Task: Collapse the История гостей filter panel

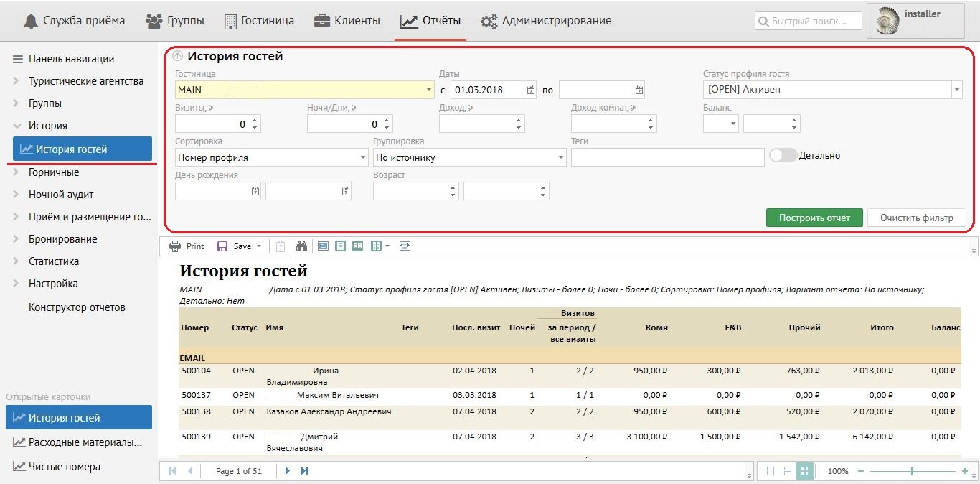Action: tap(178, 57)
